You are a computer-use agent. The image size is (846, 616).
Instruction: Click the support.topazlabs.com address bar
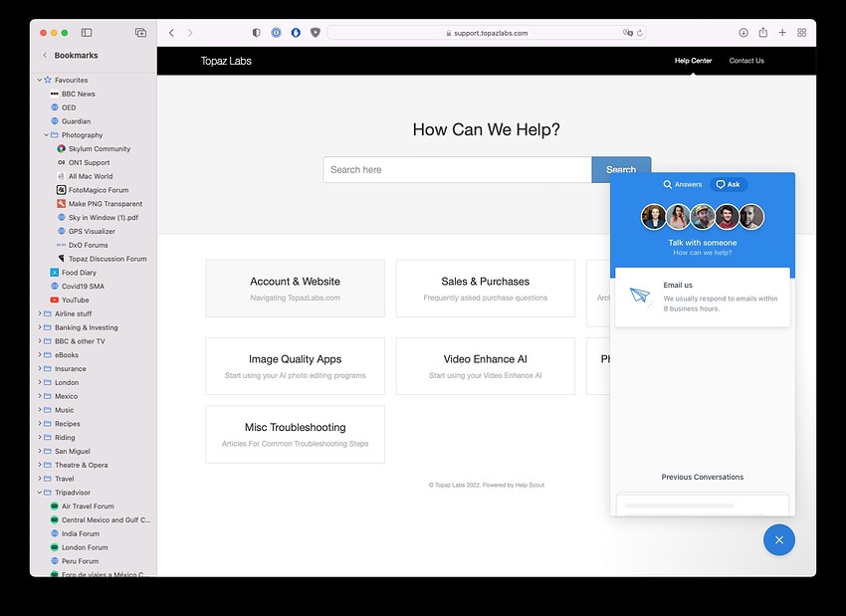pyautogui.click(x=487, y=33)
